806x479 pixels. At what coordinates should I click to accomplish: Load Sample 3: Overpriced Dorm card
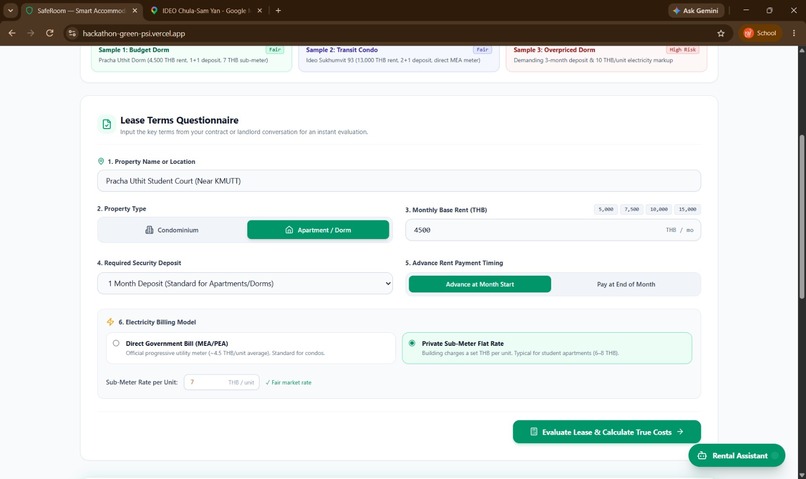pyautogui.click(x=607, y=57)
